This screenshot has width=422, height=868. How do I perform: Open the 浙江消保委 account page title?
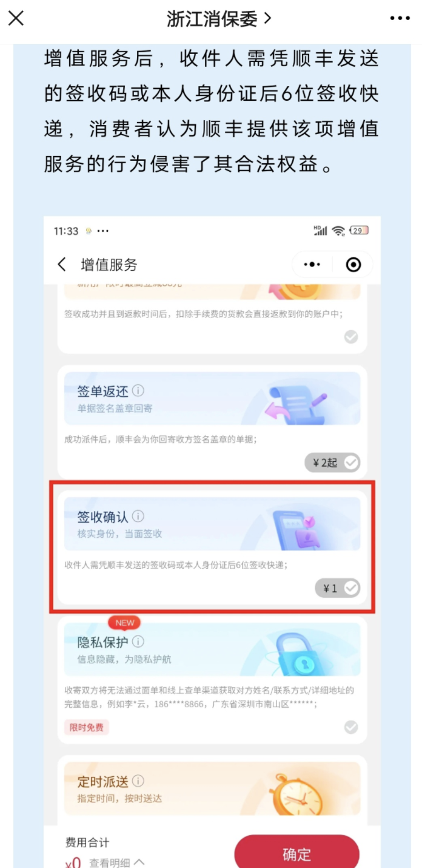[219, 19]
